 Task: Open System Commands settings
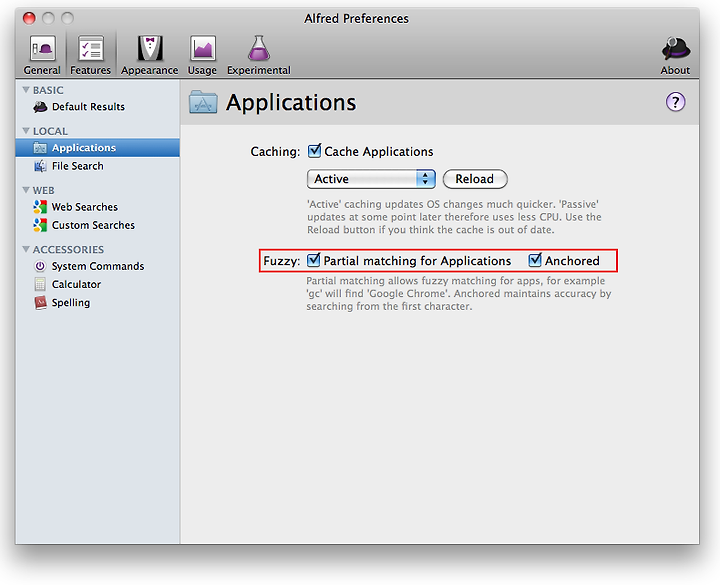(97, 266)
